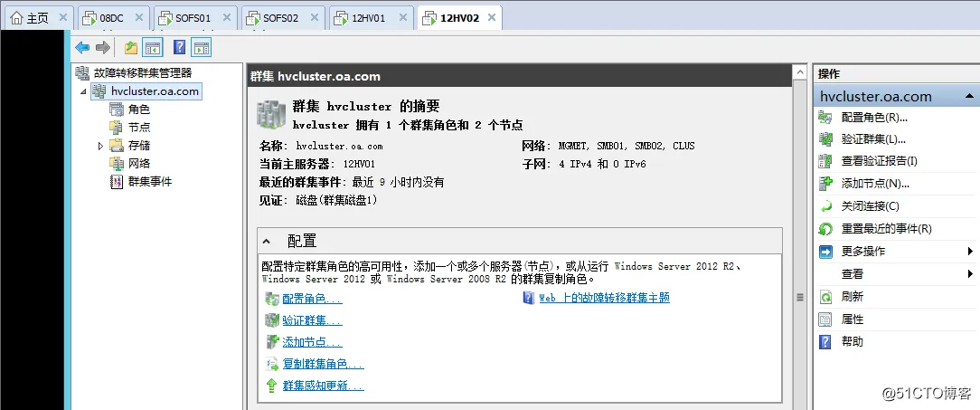Switch to the 12HV01 tab

coord(370,17)
